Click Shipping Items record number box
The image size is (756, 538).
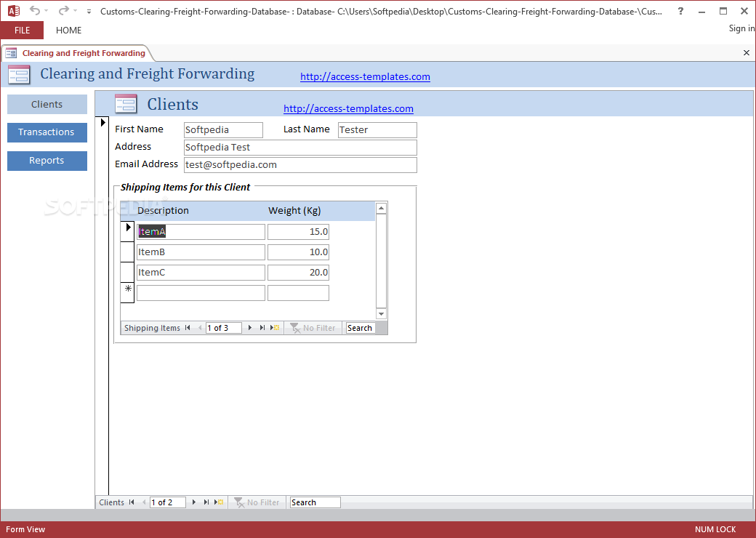224,328
